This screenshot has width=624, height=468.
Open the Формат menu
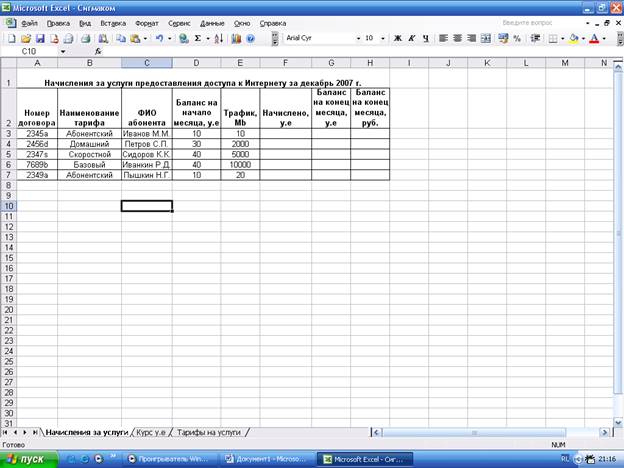pyautogui.click(x=146, y=23)
